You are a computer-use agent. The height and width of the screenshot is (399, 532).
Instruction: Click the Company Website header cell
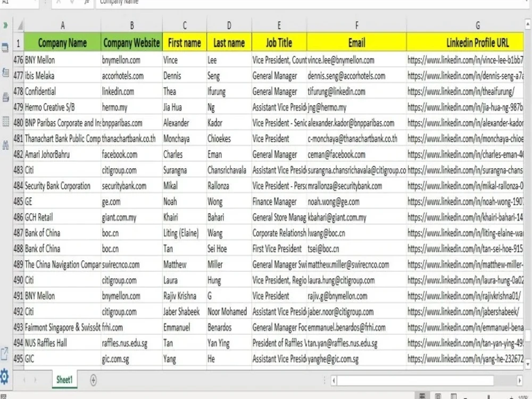pyautogui.click(x=131, y=43)
